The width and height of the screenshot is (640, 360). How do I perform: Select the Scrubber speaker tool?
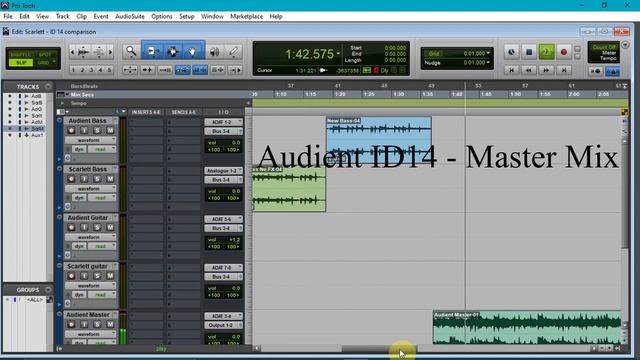click(214, 51)
